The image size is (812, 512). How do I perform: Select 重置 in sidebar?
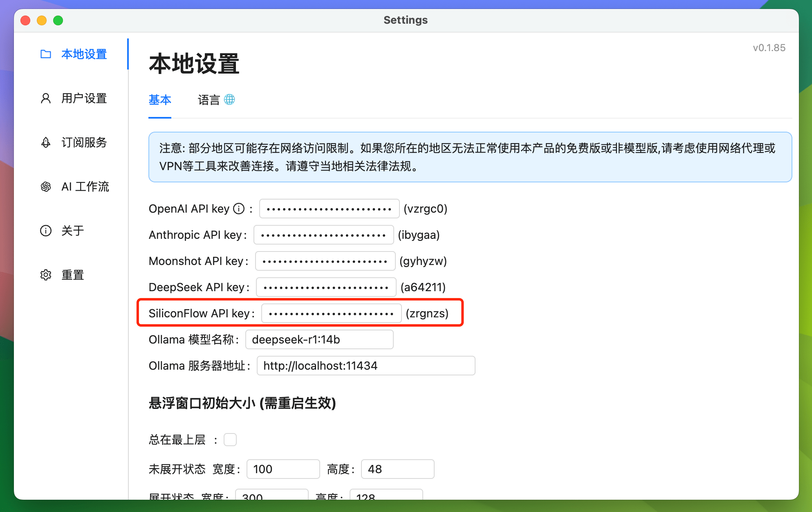pyautogui.click(x=74, y=275)
